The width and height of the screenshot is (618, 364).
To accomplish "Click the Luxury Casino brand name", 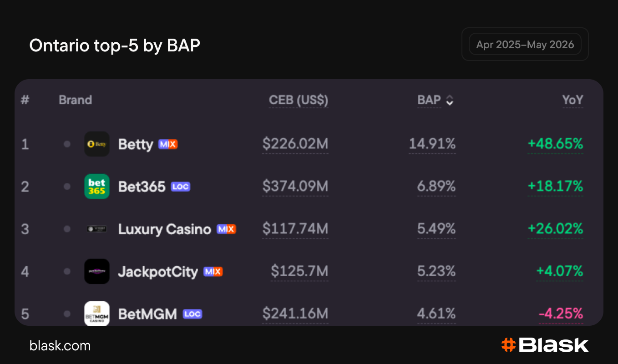I will pos(165,229).
